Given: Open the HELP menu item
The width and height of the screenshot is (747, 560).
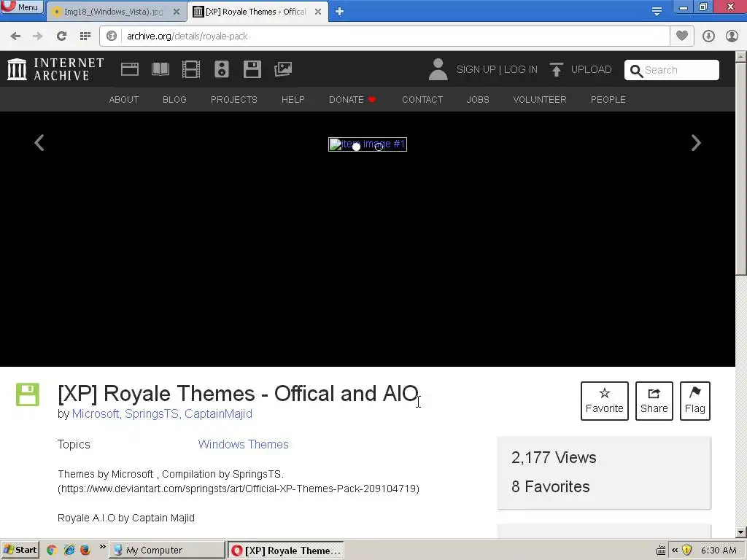Looking at the screenshot, I should pos(293,99).
